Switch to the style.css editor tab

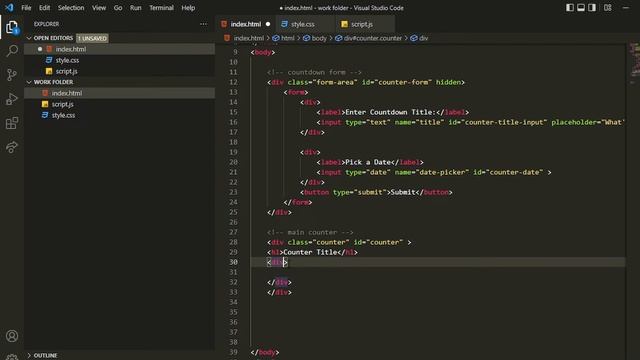pyautogui.click(x=305, y=24)
